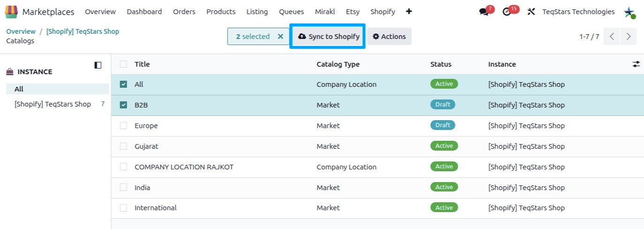Viewport: 644px width, 229px height.
Task: Click Draft status badge in Europe row
Action: 443,125
